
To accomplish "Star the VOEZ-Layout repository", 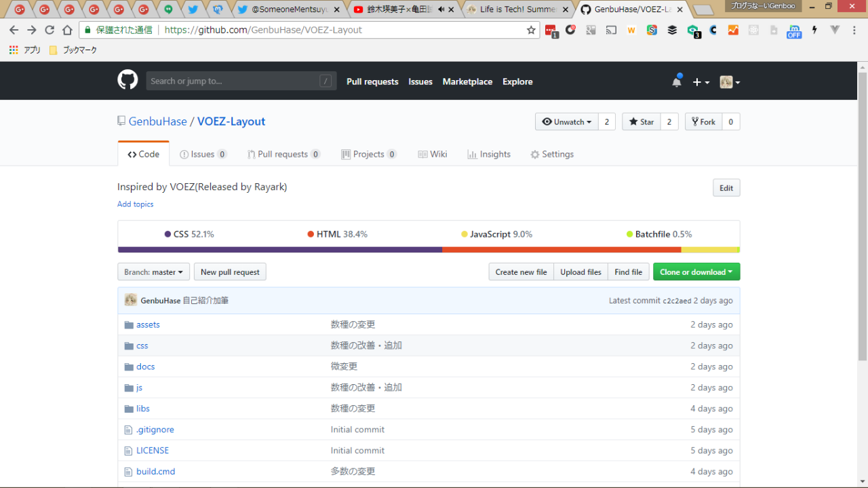I will (641, 121).
